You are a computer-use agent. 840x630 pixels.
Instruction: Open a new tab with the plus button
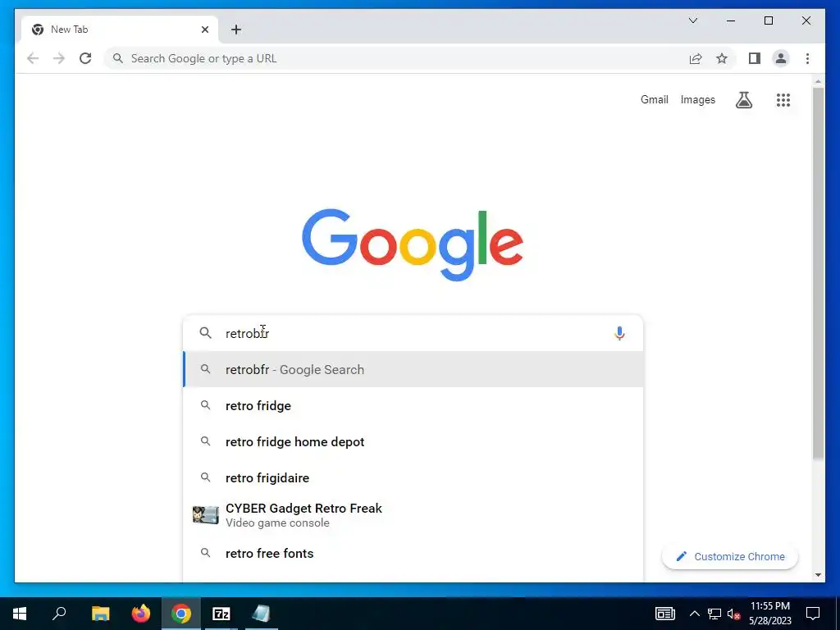point(236,30)
